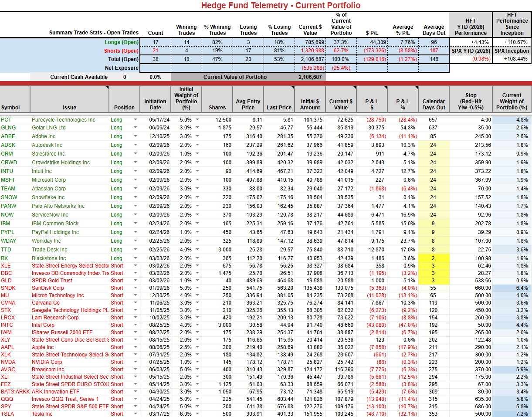Click the Symbol column header
The width and height of the screenshot is (532, 417).
(x=10, y=107)
